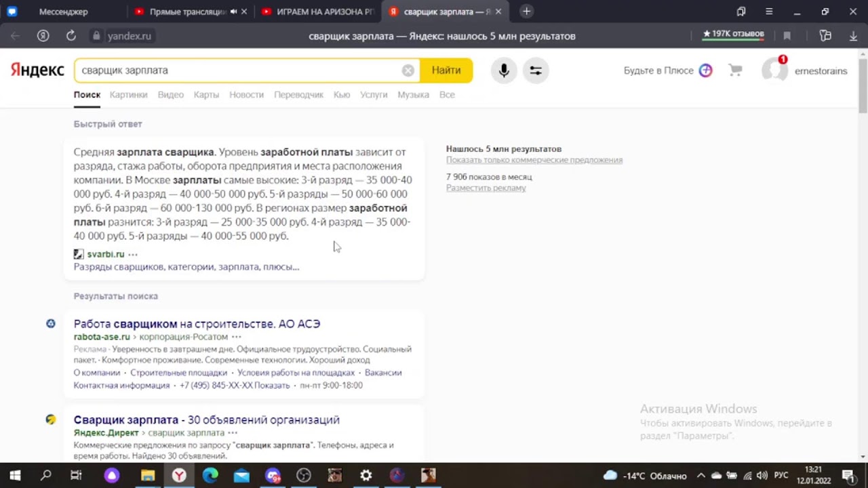The image size is (868, 488).
Task: Click the site security lock icon
Action: (x=96, y=36)
